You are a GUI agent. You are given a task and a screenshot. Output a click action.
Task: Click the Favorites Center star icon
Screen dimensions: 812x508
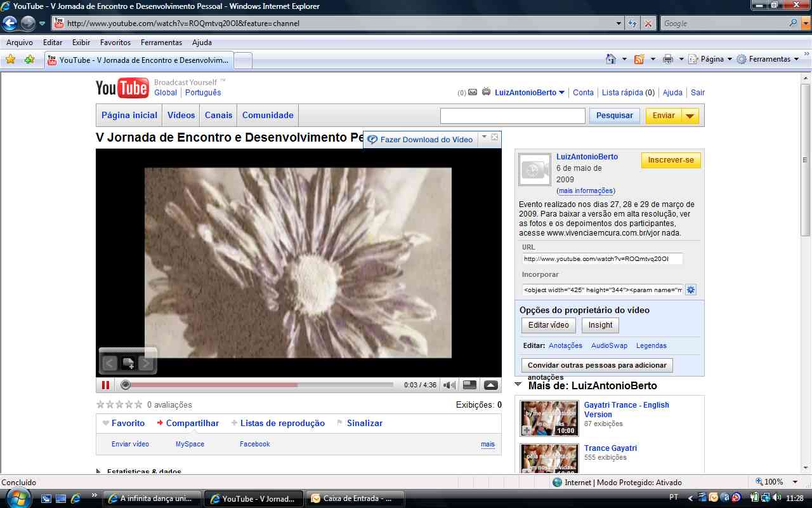point(10,59)
